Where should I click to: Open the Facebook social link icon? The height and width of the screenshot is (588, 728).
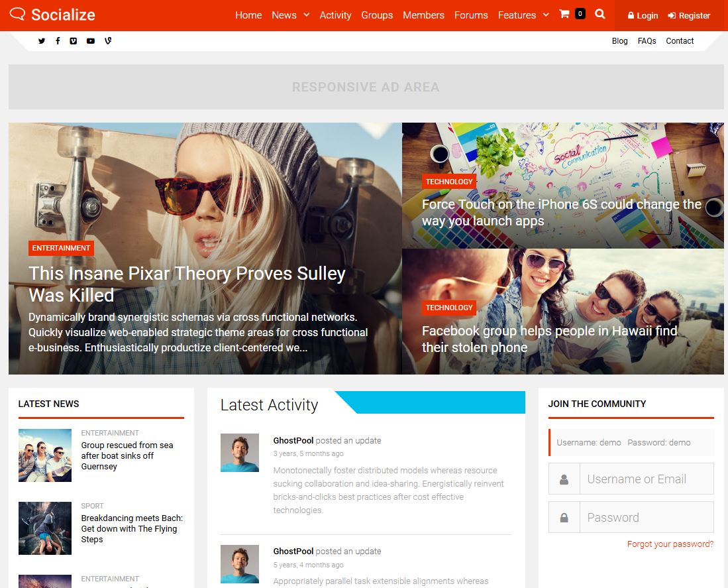click(x=58, y=41)
